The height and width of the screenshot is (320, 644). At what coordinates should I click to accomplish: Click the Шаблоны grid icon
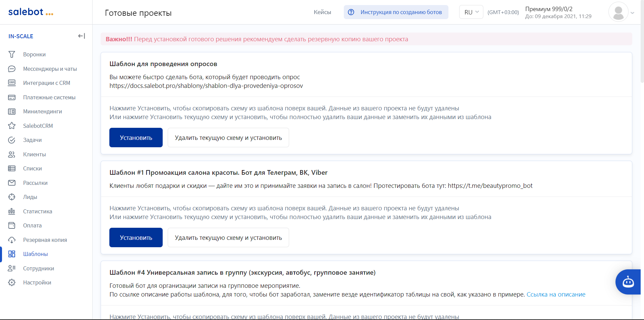tap(12, 254)
